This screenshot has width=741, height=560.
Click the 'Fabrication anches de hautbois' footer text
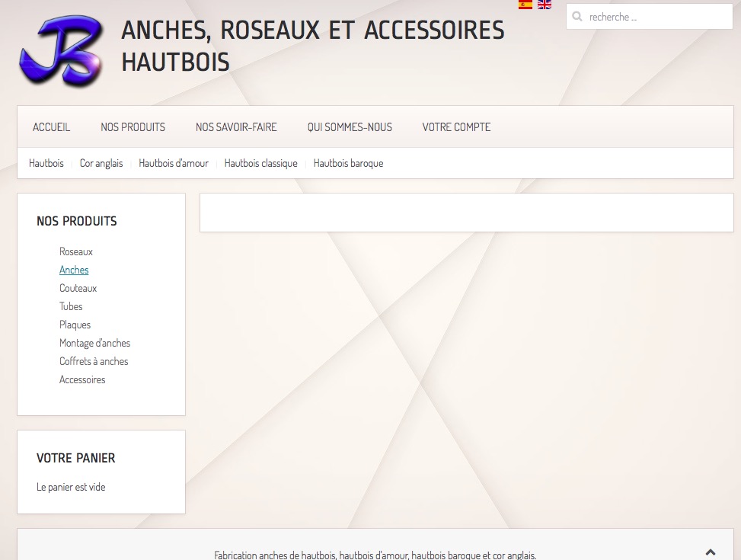pos(375,555)
